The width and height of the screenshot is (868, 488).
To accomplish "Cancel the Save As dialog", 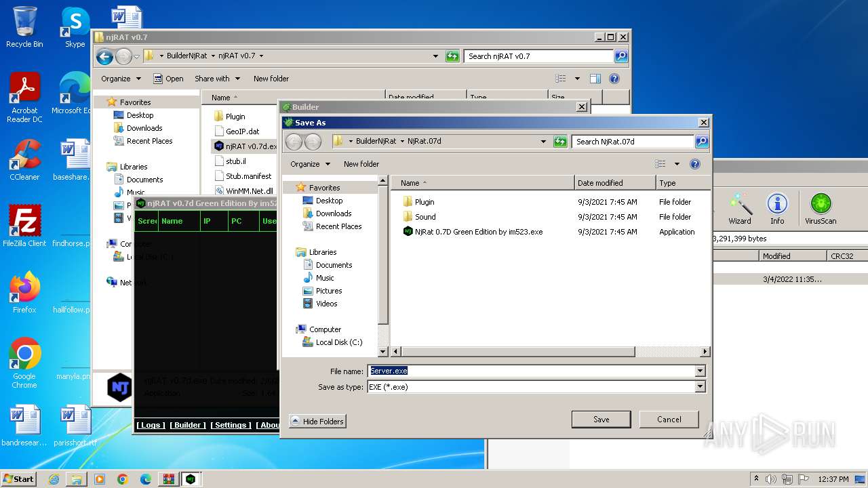I will coord(669,419).
